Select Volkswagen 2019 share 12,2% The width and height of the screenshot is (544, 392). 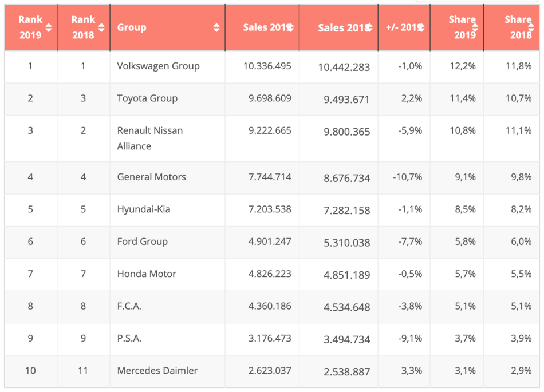point(463,66)
